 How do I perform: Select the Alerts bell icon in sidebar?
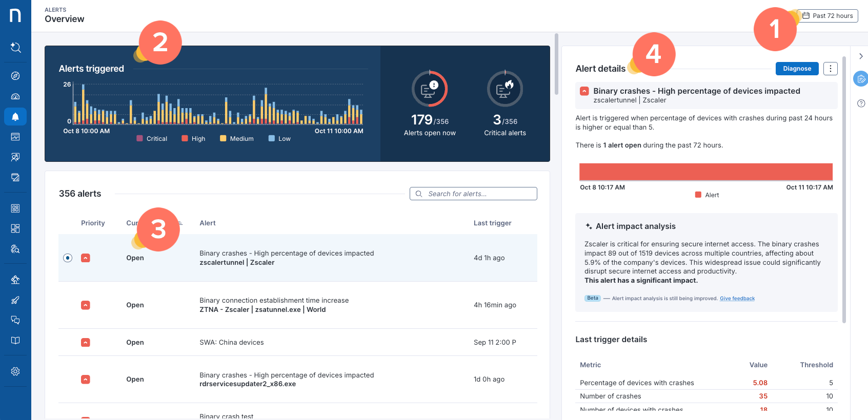pos(15,117)
